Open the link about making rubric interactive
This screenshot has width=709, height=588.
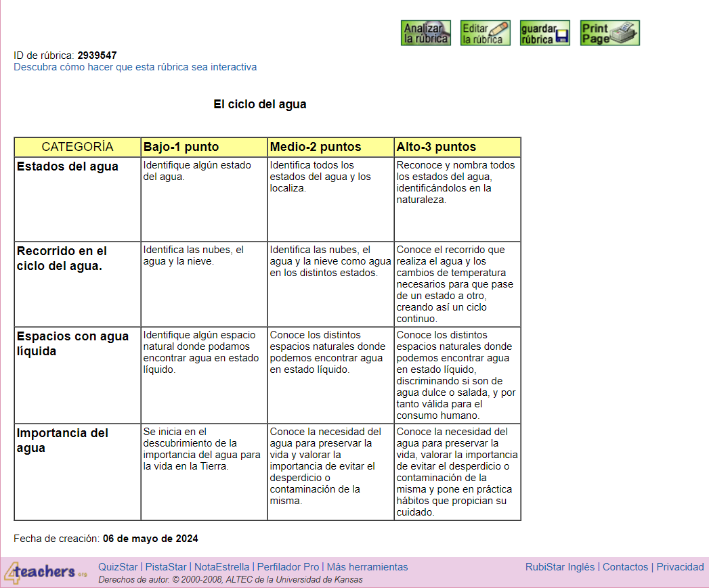click(x=135, y=67)
